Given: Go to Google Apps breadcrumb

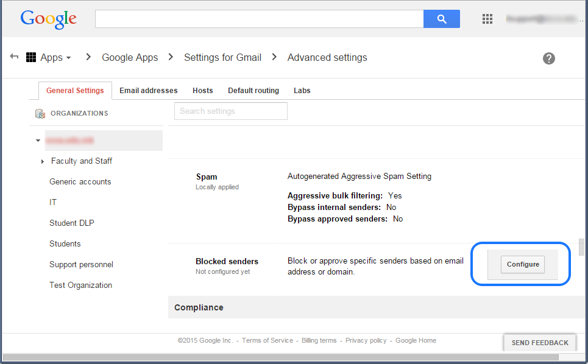Looking at the screenshot, I should (x=130, y=58).
